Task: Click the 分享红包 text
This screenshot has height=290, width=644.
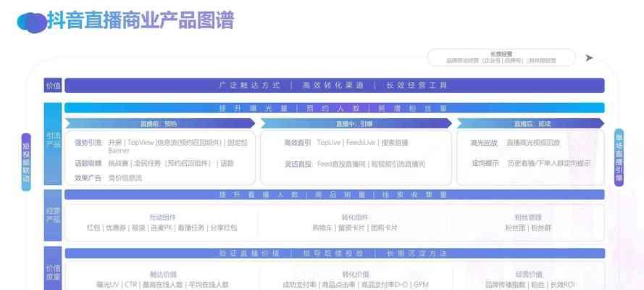Action: click(x=223, y=228)
